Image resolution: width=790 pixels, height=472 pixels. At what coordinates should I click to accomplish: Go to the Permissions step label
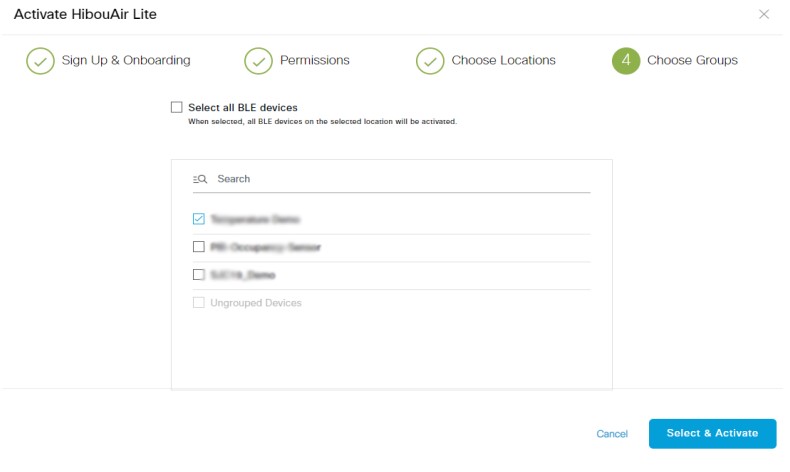click(315, 60)
